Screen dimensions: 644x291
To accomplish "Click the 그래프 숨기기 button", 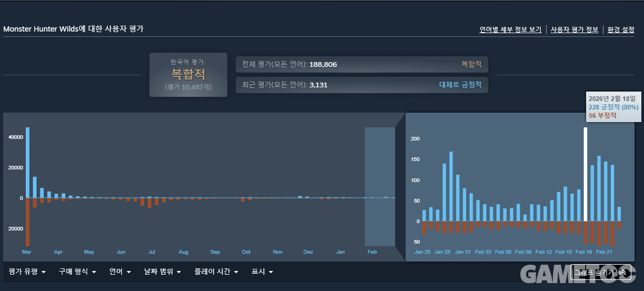I will pos(600,272).
